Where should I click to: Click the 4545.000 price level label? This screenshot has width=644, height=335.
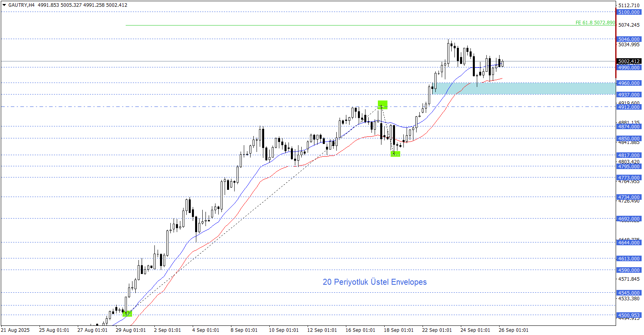pyautogui.click(x=629, y=293)
